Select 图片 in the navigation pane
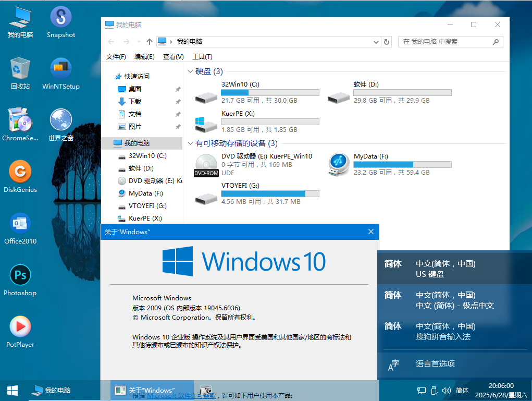The width and height of the screenshot is (532, 401). [135, 127]
